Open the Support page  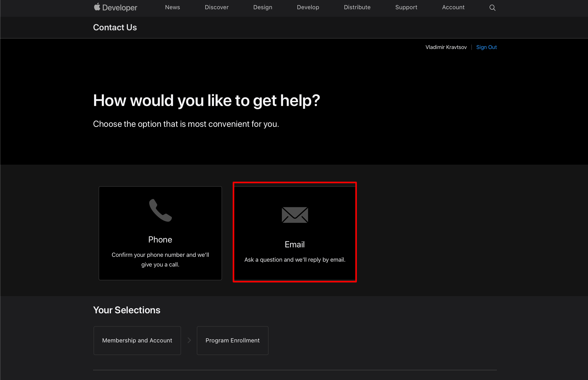click(406, 8)
